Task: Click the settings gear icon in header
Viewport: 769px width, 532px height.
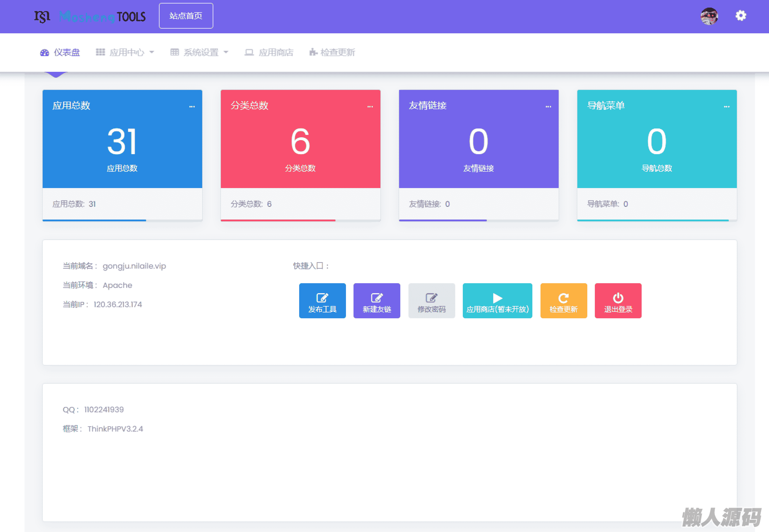Action: [x=741, y=16]
